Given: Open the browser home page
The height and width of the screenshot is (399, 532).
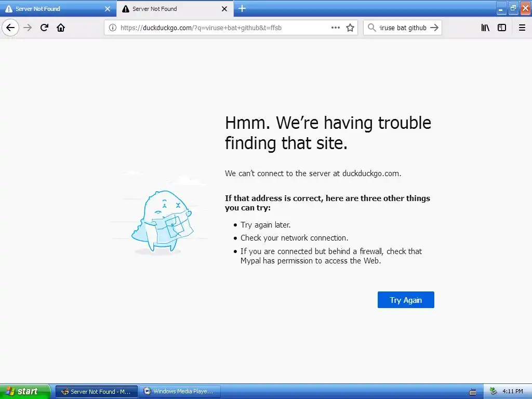Looking at the screenshot, I should [x=61, y=28].
